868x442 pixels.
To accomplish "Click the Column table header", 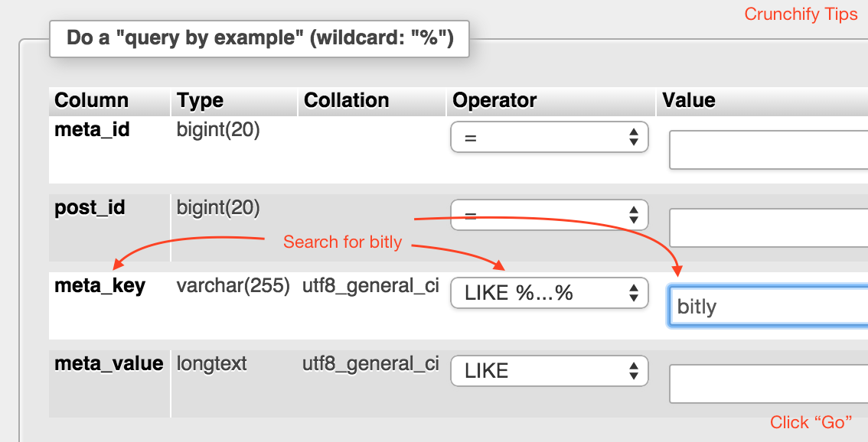I will pos(92,100).
